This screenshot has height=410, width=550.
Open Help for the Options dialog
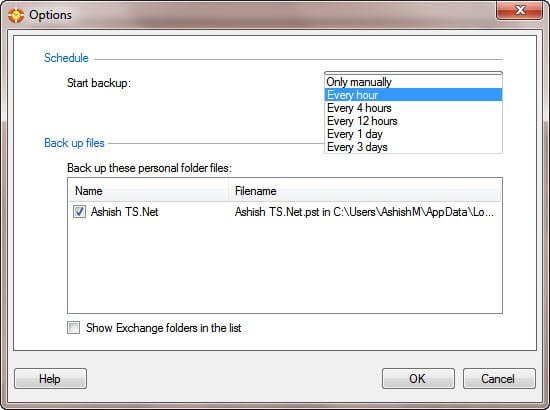[51, 378]
